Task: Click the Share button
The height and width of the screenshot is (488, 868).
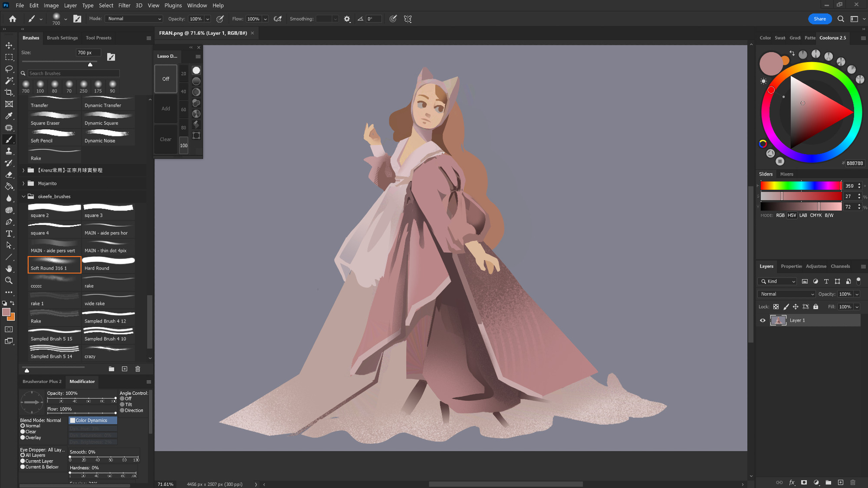Action: tap(820, 19)
